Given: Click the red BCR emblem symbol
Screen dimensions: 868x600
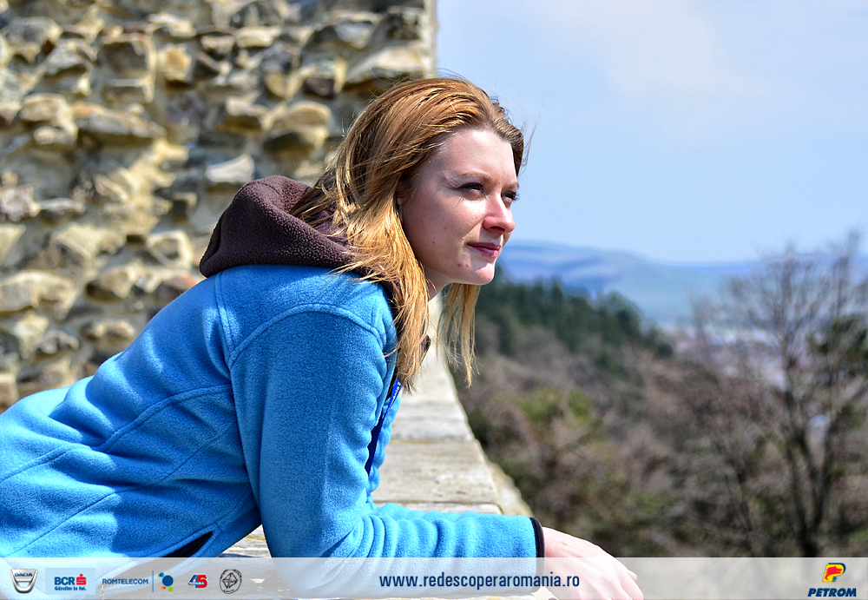Looking at the screenshot, I should tap(81, 577).
